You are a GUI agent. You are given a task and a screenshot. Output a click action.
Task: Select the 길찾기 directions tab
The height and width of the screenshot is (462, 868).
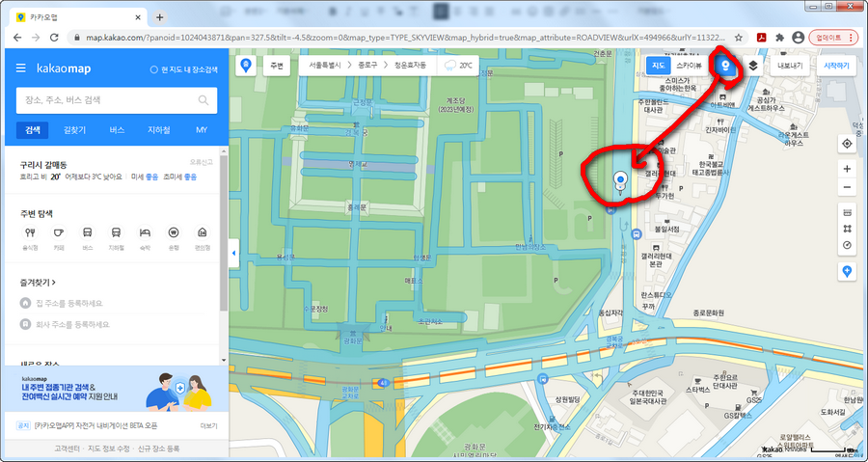[x=74, y=130]
